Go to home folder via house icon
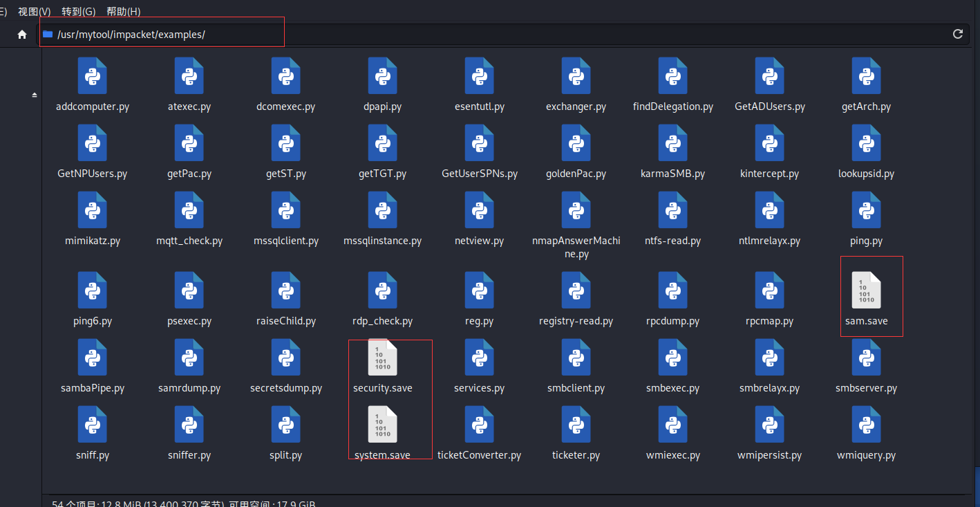 (22, 34)
